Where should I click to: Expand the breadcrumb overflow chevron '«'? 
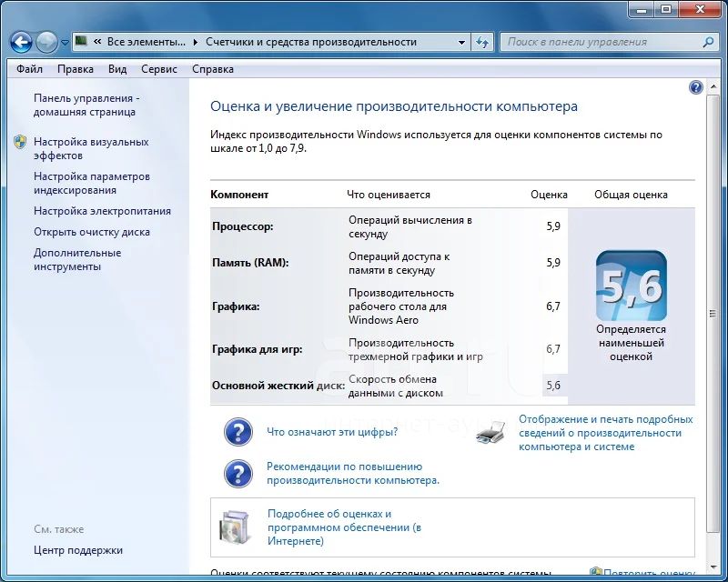pos(97,42)
